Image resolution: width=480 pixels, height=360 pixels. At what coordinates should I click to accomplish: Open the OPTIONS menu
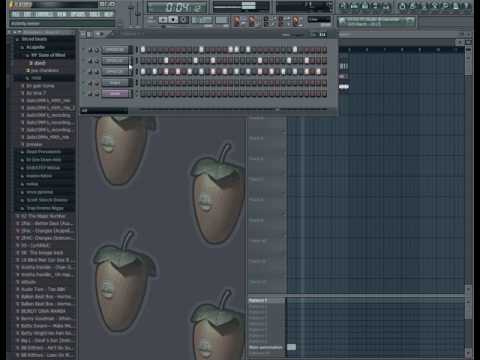pos(78,14)
